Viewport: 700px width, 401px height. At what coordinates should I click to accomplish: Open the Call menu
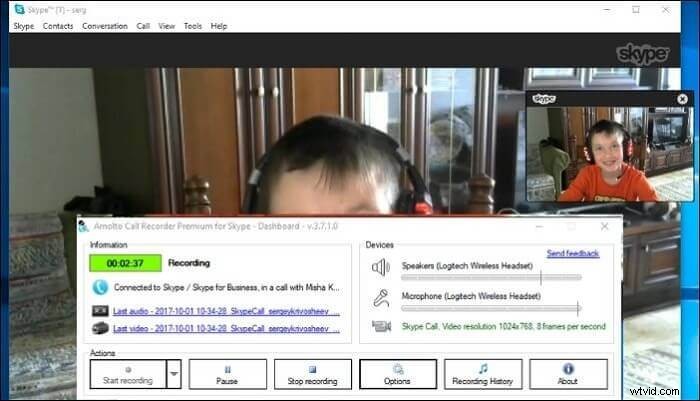[x=143, y=26]
